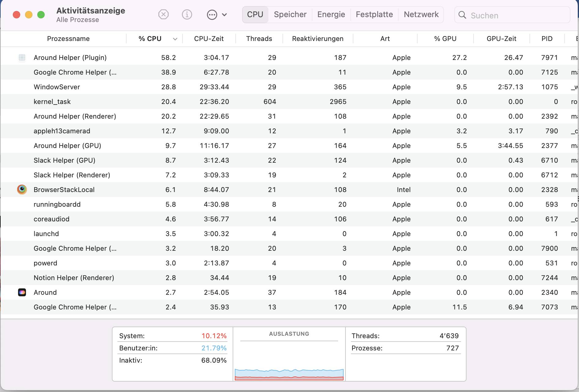Open process info with the (i) icon
The height and width of the screenshot is (392, 579).
187,14
